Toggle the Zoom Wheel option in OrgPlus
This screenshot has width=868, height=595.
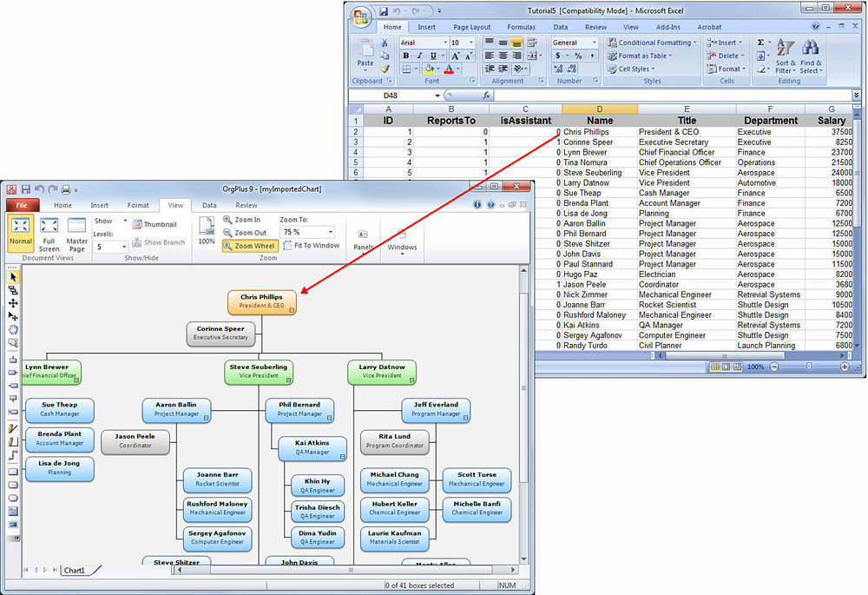click(x=250, y=246)
